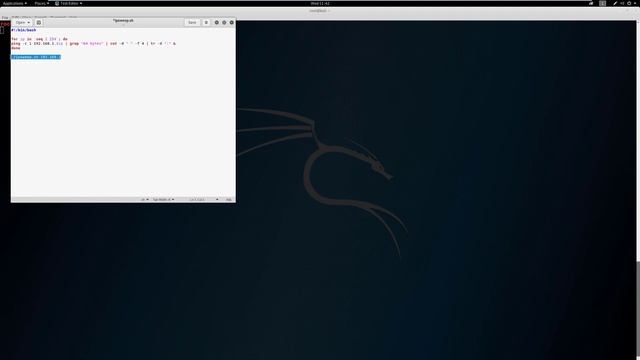Viewport: 640px width, 360px height.
Task: Click the 'done' line in script
Action: point(16,48)
